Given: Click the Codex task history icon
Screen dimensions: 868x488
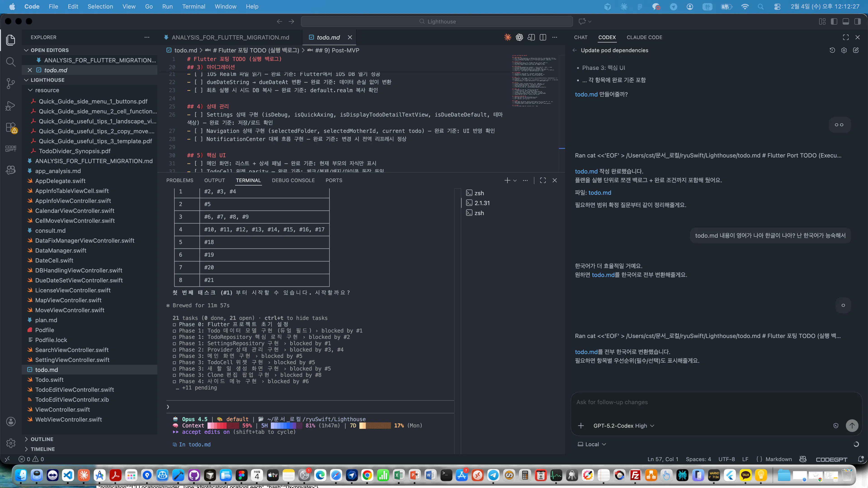Looking at the screenshot, I should coord(832,50).
